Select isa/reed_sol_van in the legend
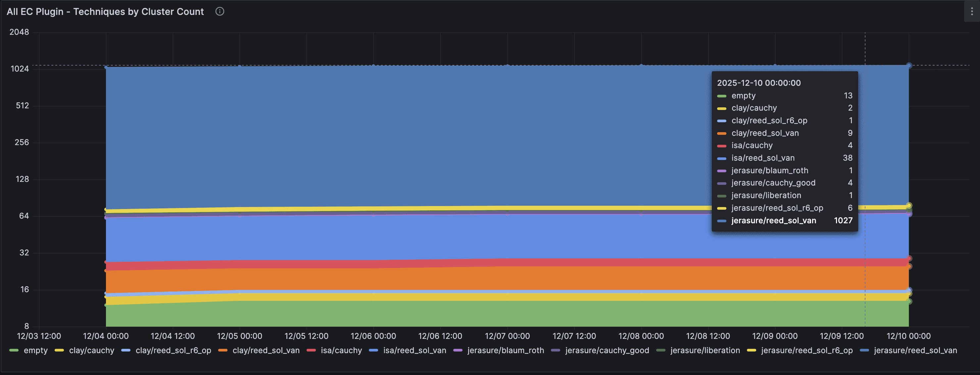The width and height of the screenshot is (980, 375). pyautogui.click(x=415, y=350)
